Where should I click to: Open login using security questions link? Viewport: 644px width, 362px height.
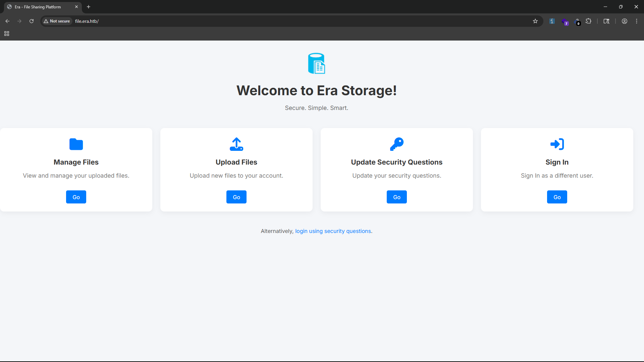click(333, 231)
